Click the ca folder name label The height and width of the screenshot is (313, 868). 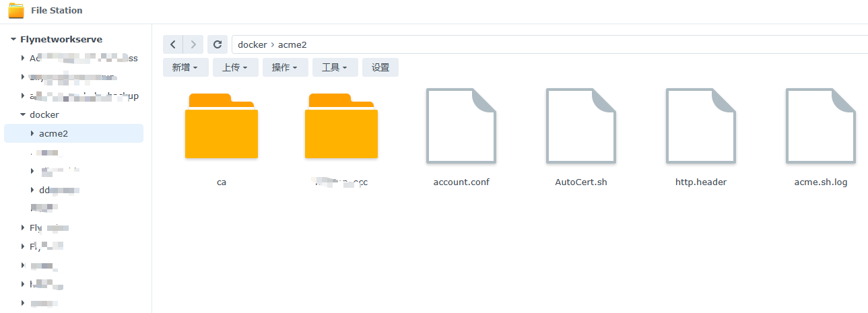(222, 182)
